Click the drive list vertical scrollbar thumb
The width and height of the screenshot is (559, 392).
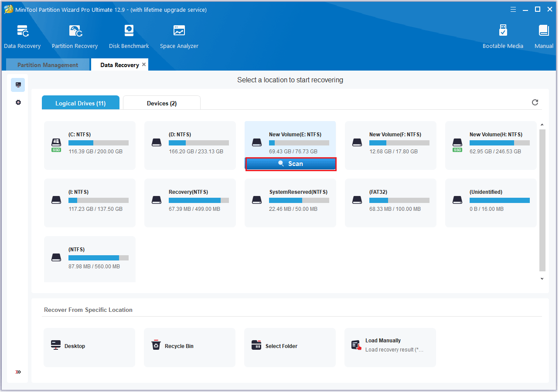542,200
